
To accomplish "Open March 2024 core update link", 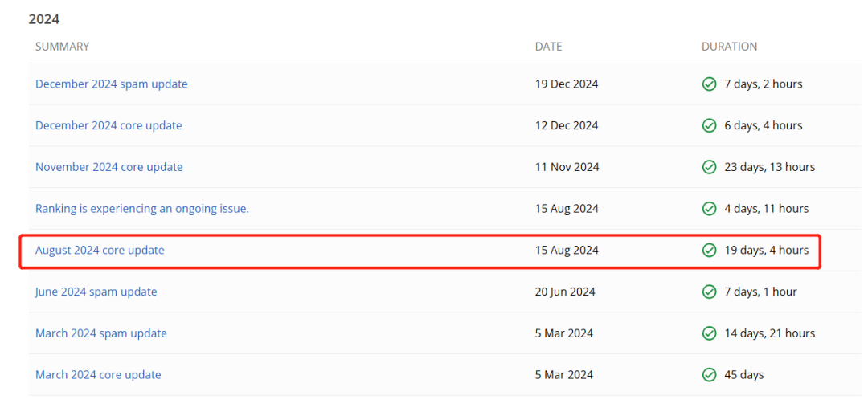I will 98,375.
